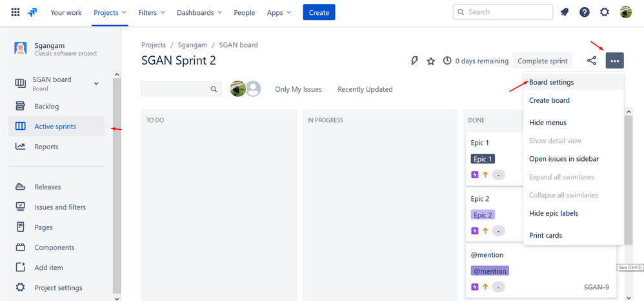644x301 pixels.
Task: Click the search magnifier in board filter
Action: 214,89
